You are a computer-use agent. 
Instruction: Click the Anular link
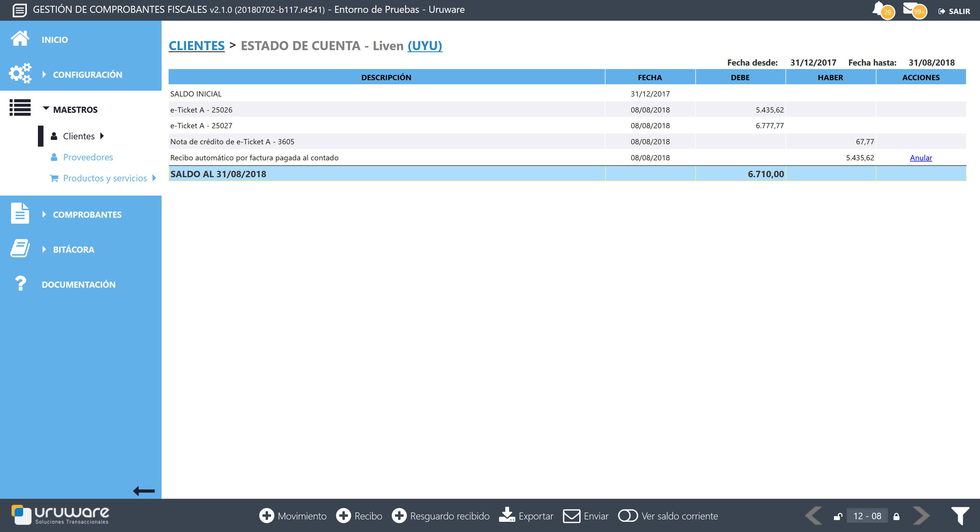tap(921, 157)
